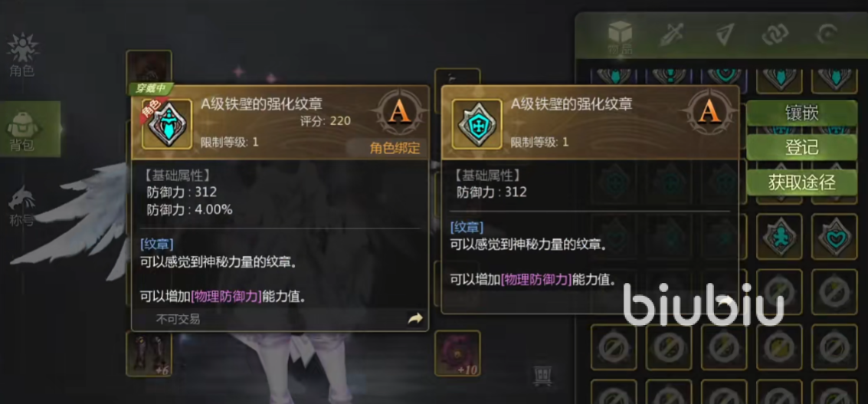Select the 物品 cube items tab icon
This screenshot has width=868, height=404.
coord(620,37)
